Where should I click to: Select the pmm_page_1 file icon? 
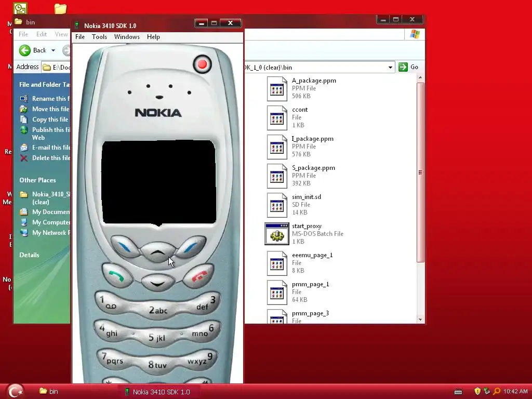click(277, 292)
